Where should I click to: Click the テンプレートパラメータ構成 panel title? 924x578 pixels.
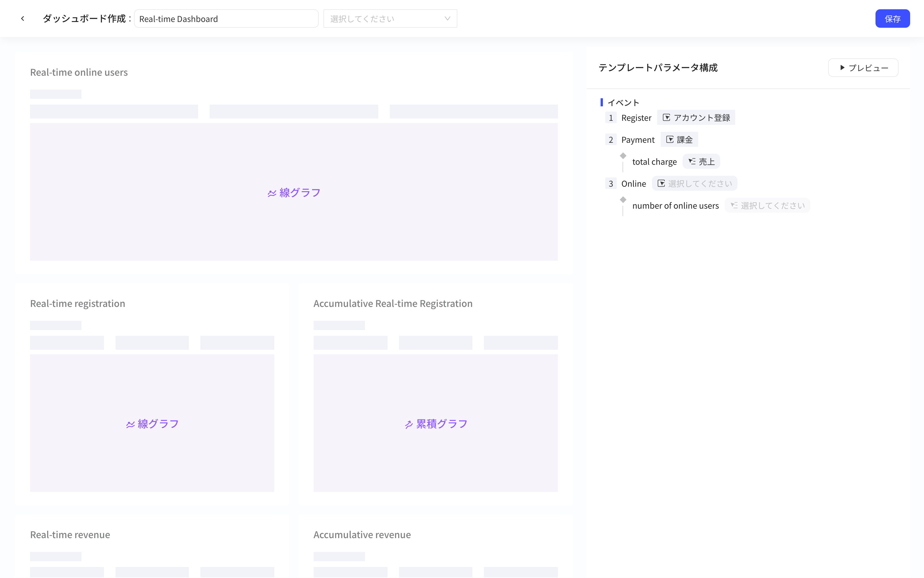click(658, 68)
